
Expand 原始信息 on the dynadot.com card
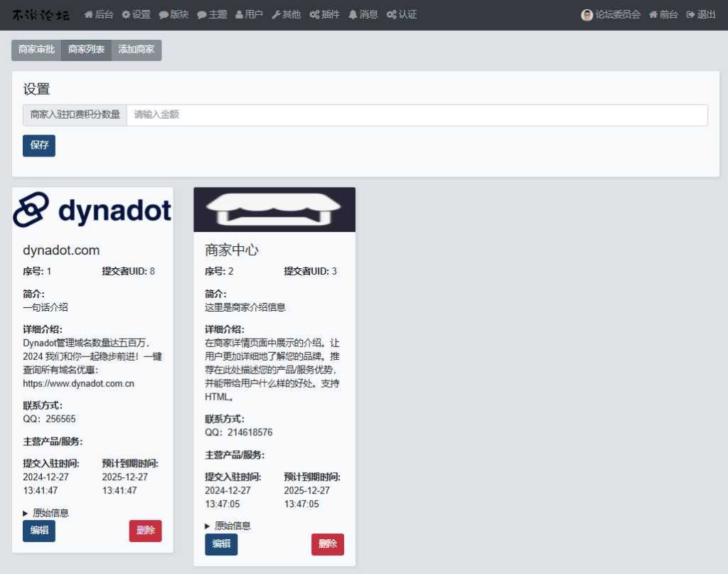coord(48,512)
